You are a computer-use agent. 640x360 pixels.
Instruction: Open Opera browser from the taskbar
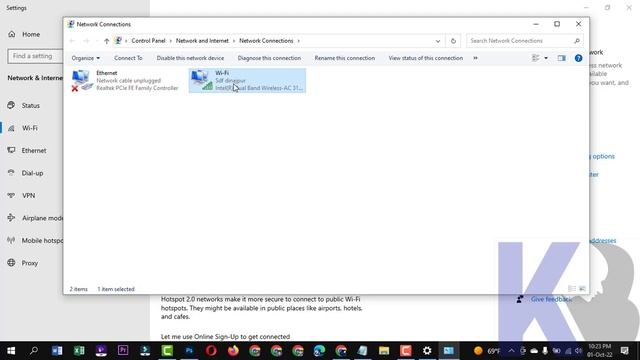[211, 351]
